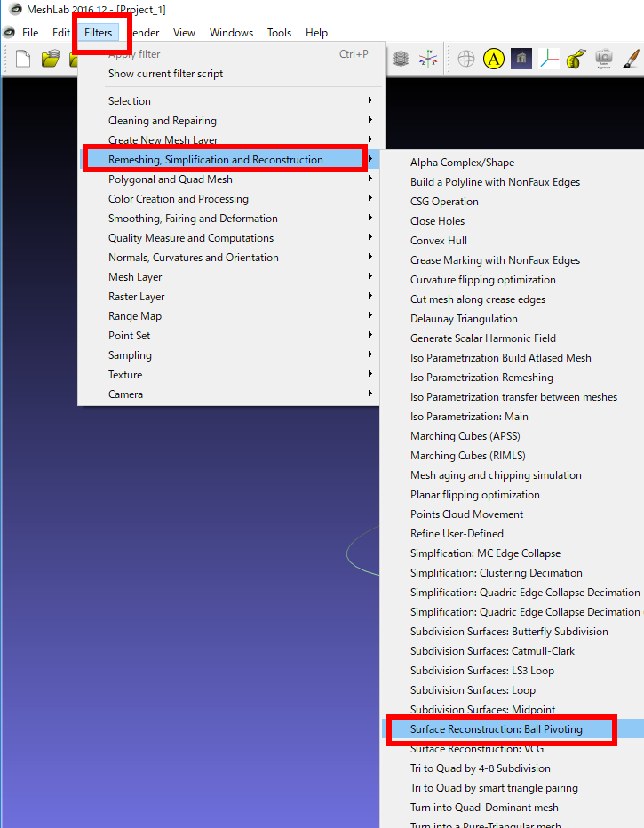
Task: Click the MeshLab logo in title bar
Action: (15, 9)
